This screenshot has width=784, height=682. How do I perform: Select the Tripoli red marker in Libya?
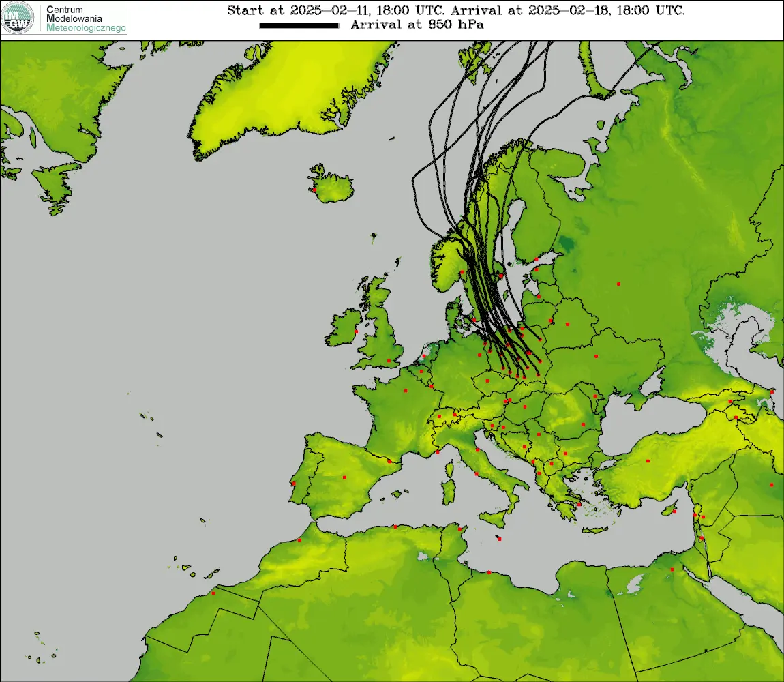pos(489,572)
